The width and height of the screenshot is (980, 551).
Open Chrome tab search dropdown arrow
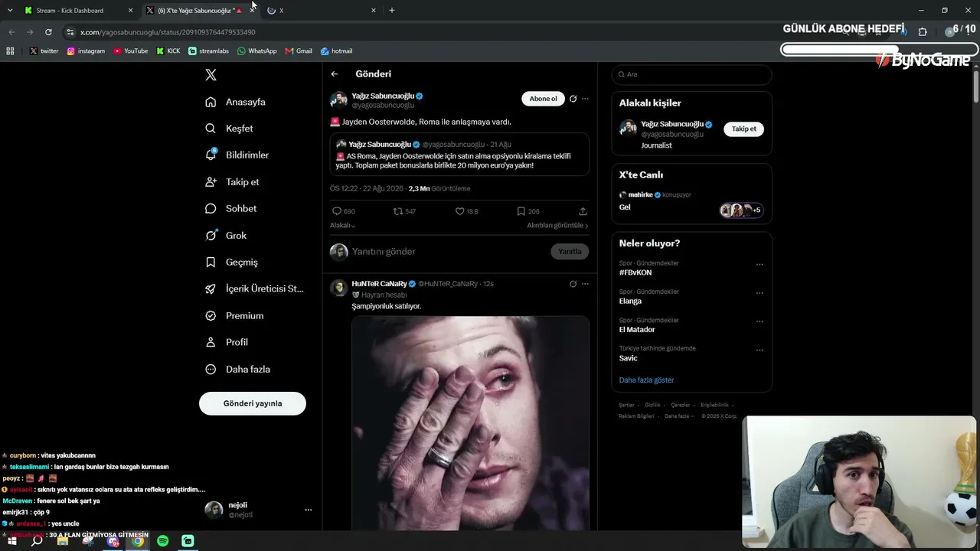[x=10, y=10]
